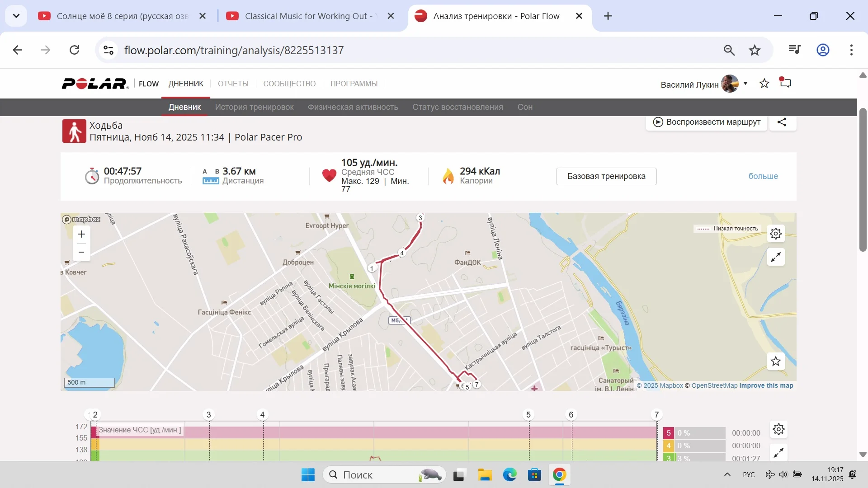Zoom in on the map

pos(81,234)
